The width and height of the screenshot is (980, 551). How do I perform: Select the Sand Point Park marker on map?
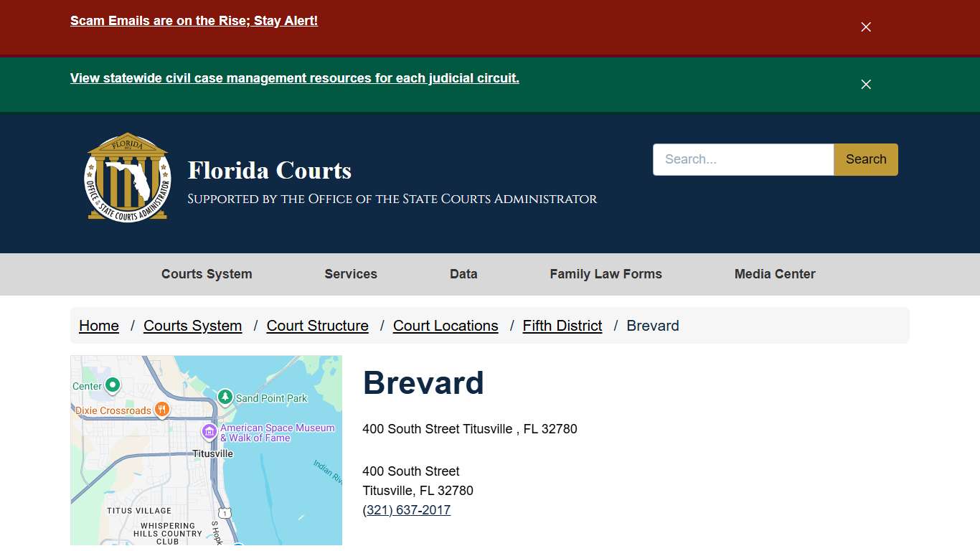225,398
